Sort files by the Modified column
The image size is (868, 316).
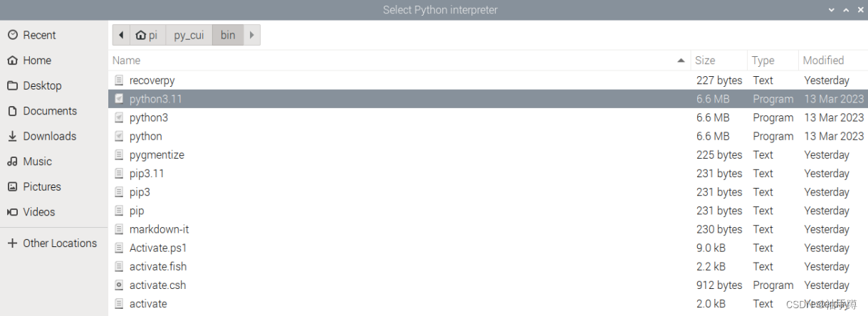click(x=823, y=60)
